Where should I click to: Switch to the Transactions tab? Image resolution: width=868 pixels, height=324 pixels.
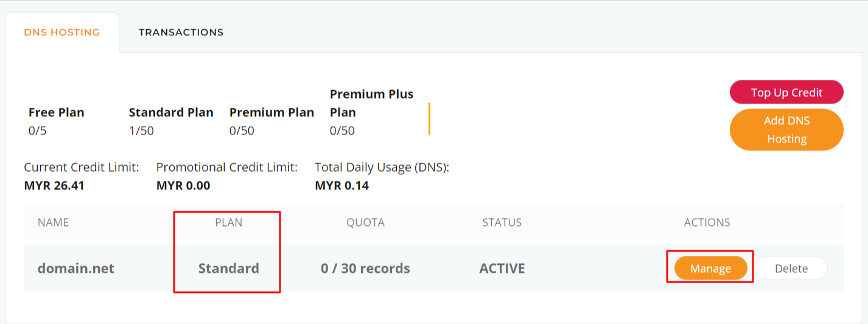point(181,32)
